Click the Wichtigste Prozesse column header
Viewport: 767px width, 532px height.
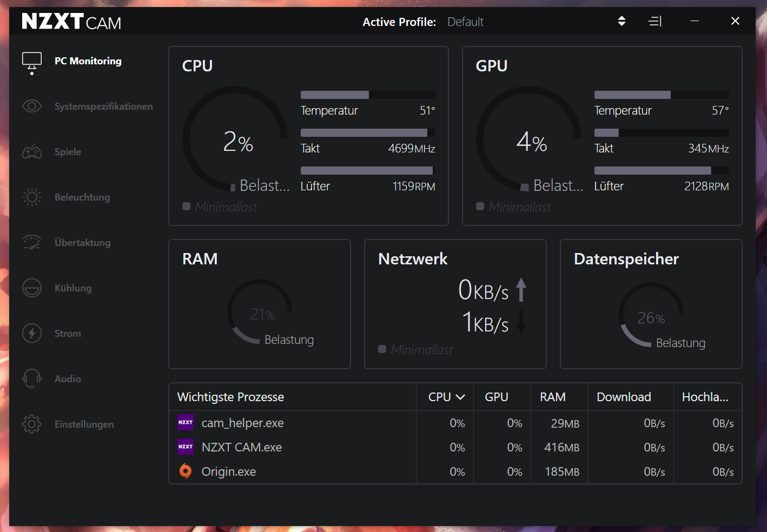230,397
